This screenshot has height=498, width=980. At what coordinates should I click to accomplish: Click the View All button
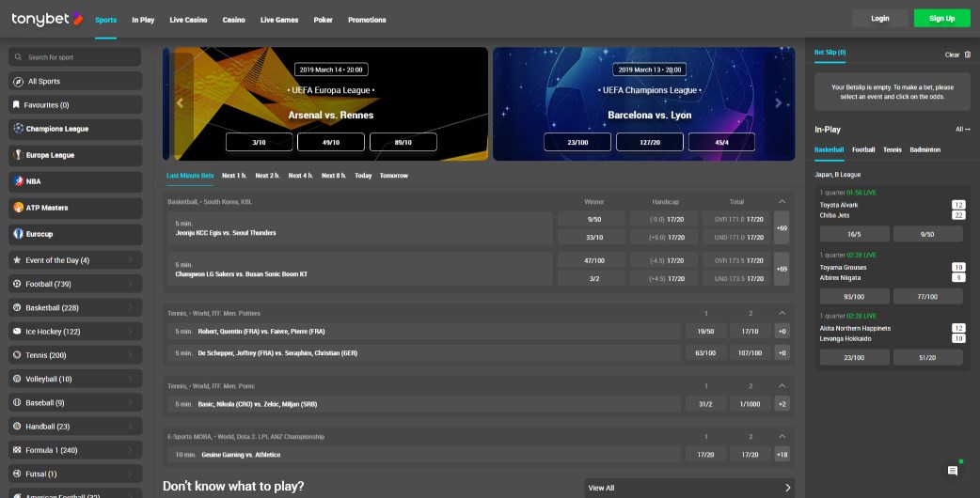pyautogui.click(x=689, y=488)
